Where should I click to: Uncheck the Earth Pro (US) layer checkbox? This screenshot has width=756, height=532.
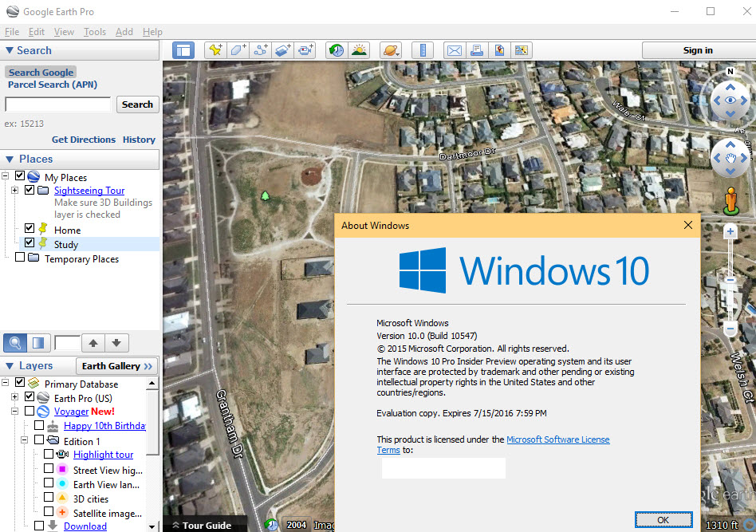click(30, 396)
